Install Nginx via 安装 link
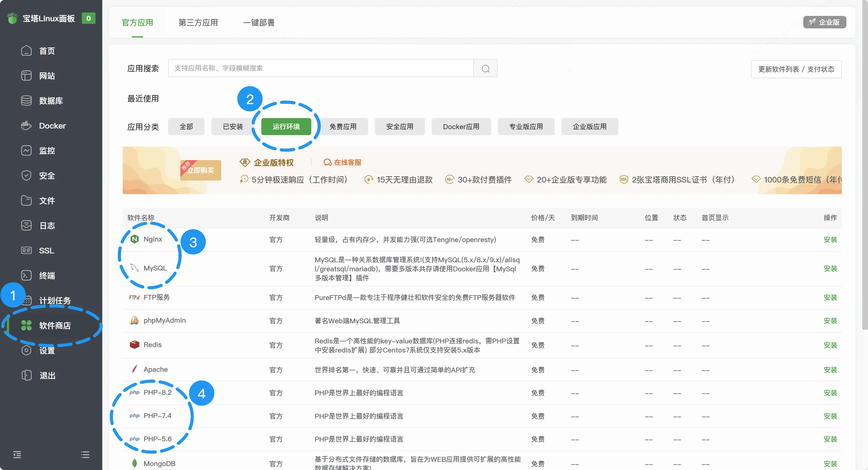 click(830, 239)
